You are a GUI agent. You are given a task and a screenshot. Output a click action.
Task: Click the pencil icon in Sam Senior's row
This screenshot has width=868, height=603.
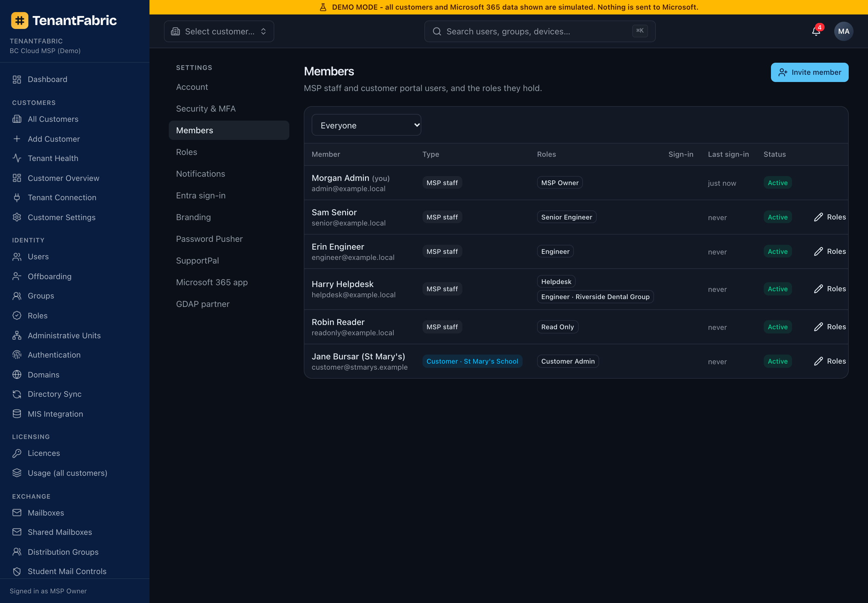coord(818,217)
